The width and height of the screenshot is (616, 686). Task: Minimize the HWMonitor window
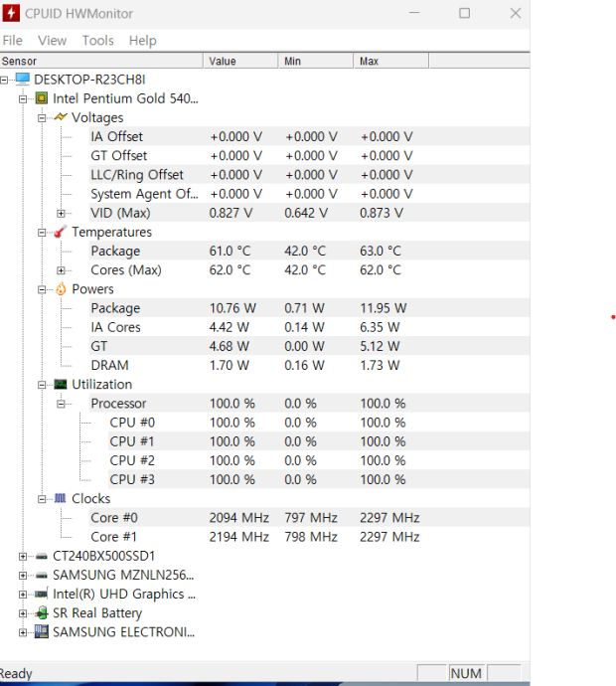coord(414,13)
